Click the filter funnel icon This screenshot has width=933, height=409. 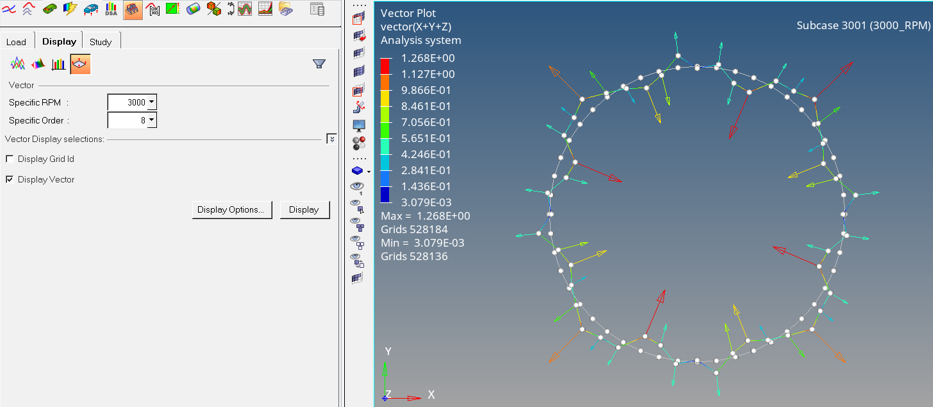pyautogui.click(x=319, y=64)
